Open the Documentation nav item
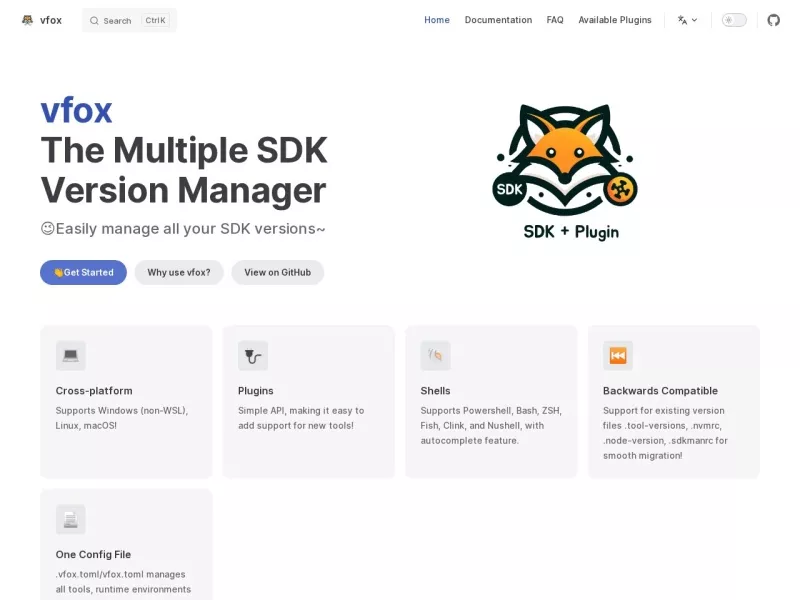 (x=498, y=20)
